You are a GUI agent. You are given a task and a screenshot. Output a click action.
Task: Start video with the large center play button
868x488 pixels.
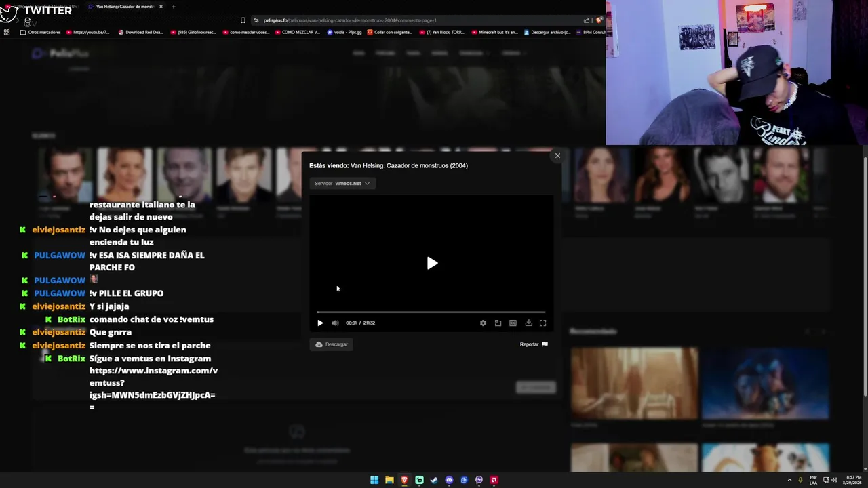click(432, 263)
